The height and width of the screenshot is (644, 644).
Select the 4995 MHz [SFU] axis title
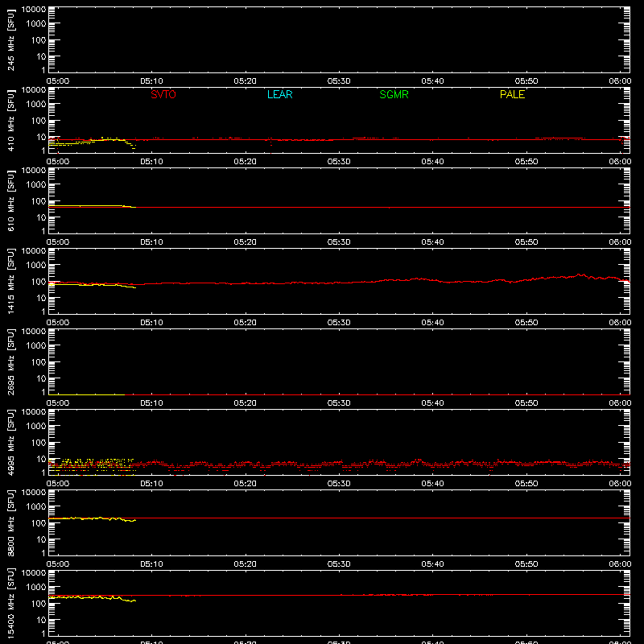tap(10, 442)
